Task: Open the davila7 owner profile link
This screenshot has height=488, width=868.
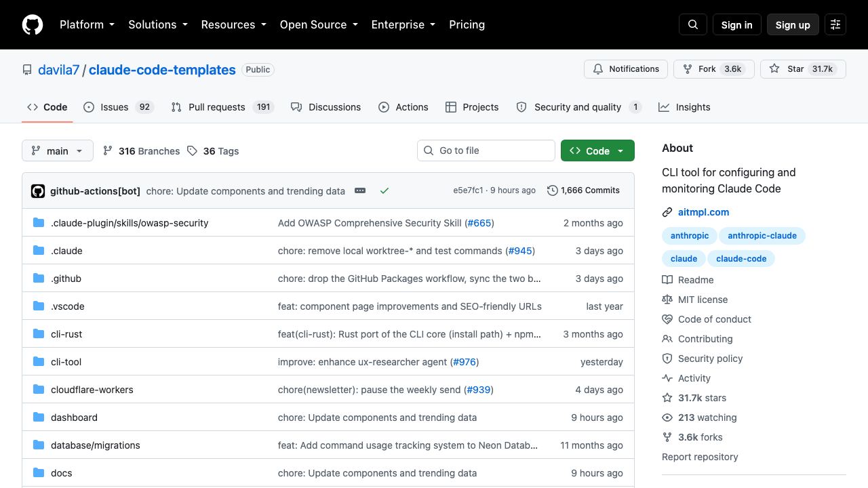Action: click(59, 70)
